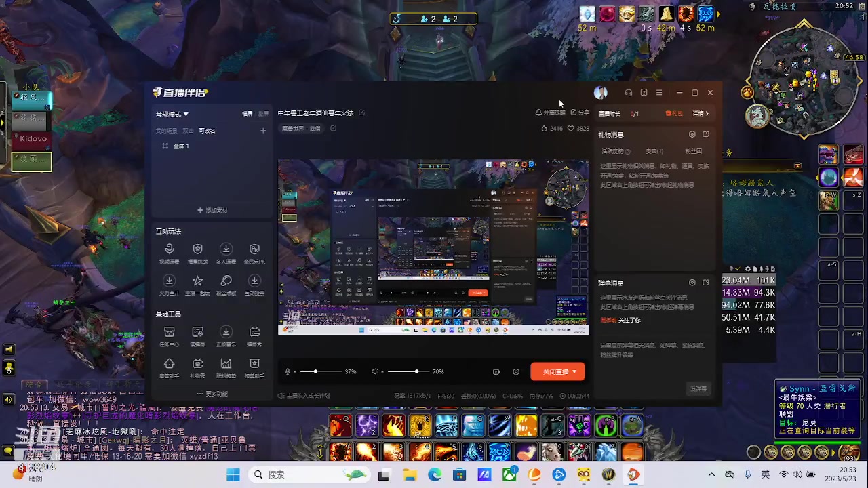868x488 pixels.
Task: Click the 发弹幕 send danmaku button
Action: [698, 388]
